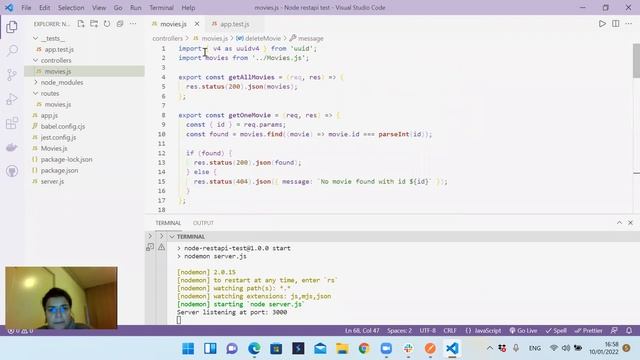The image size is (640, 360).
Task: Open the Extensions view
Action: click(x=12, y=123)
